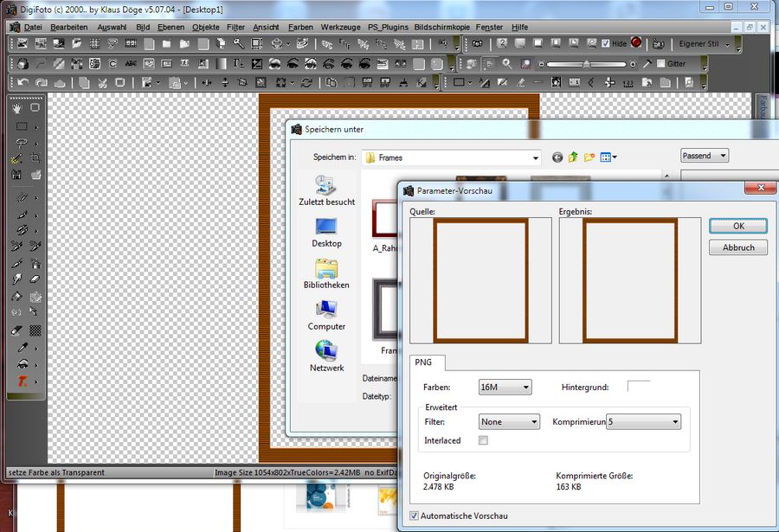The image size is (779, 532).
Task: Check the Interlaced option
Action: click(x=484, y=440)
